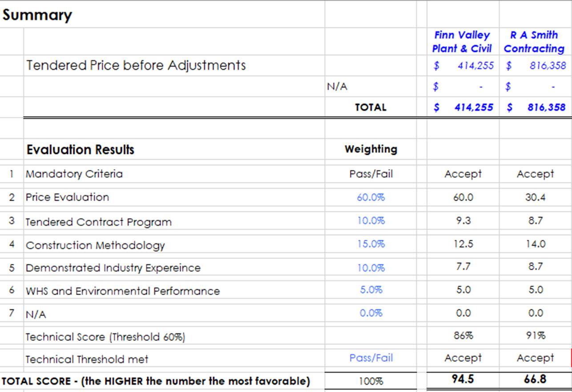Click the R A Smith Contracting header
572x392 pixels.
click(x=534, y=42)
